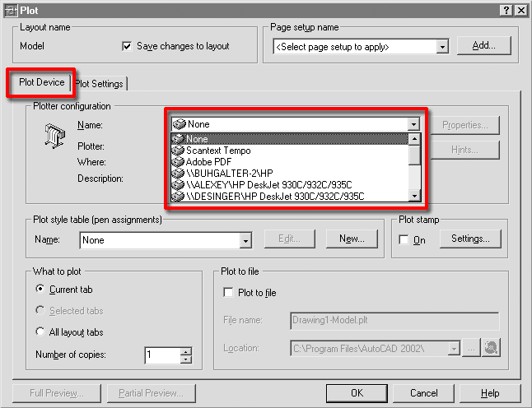Select Scantext Tempo plotter from list
The height and width of the screenshot is (408, 532).
point(289,151)
